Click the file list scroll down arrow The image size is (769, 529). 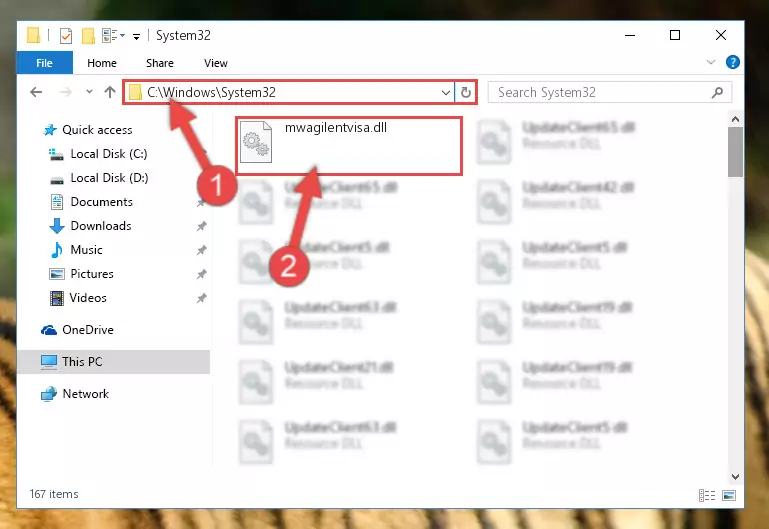(x=735, y=477)
